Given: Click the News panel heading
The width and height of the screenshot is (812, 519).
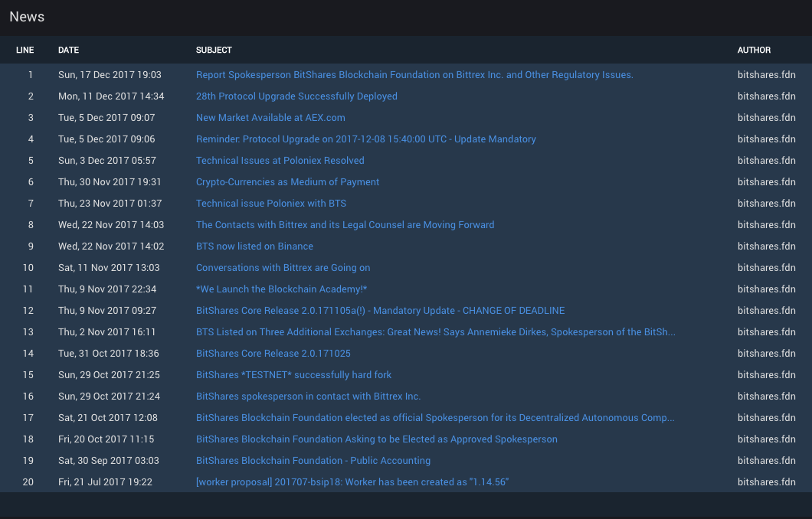Looking at the screenshot, I should coord(27,17).
